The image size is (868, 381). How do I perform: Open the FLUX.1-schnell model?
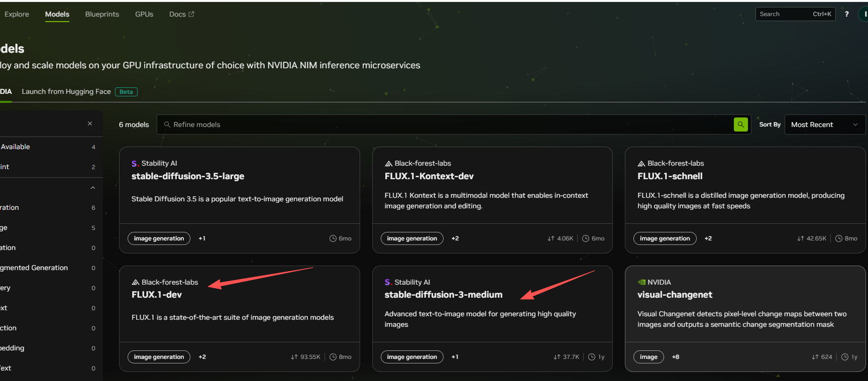point(670,176)
